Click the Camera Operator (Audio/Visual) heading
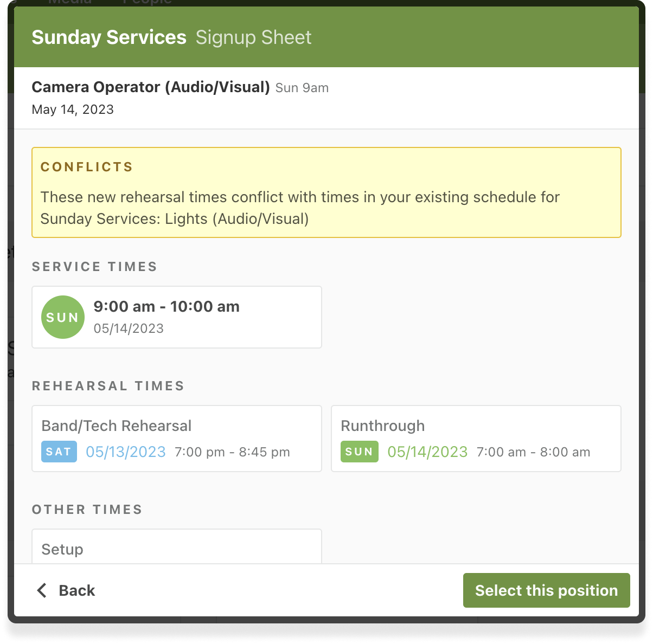Screen dimensions: 653x644 (x=151, y=87)
